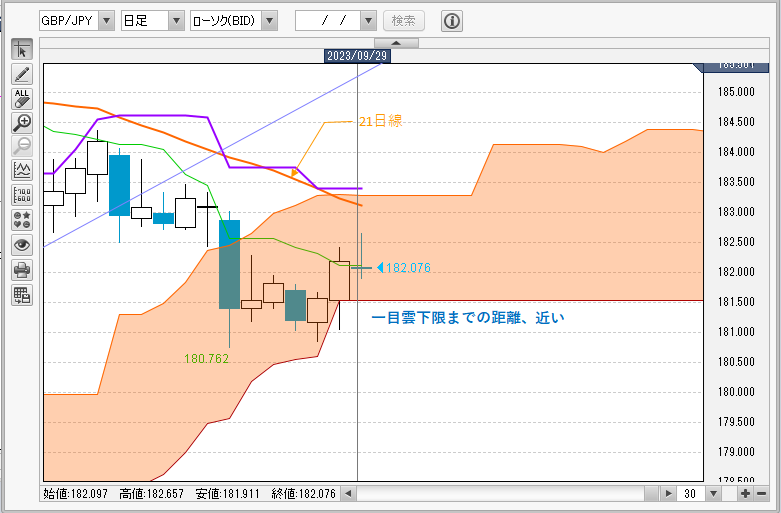Select the pencil drawing tool
The height and width of the screenshot is (513, 781).
click(x=22, y=74)
